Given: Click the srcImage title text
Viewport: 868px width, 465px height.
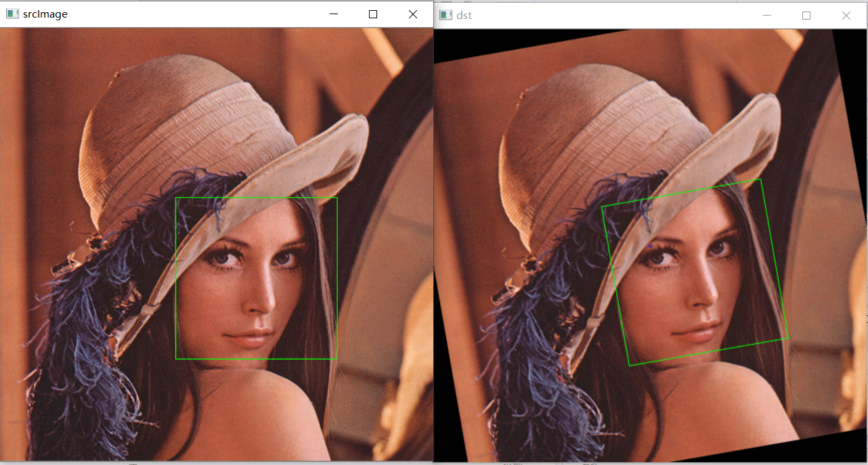Looking at the screenshot, I should point(45,14).
